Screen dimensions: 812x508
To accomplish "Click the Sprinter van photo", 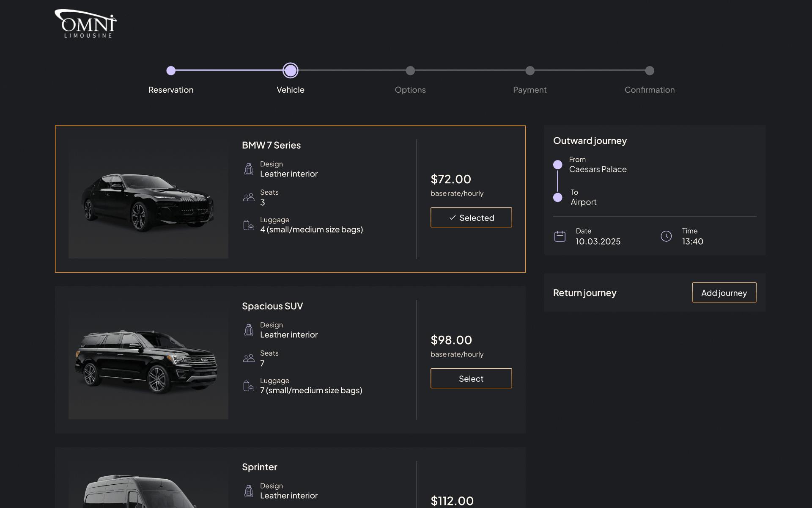I will pyautogui.click(x=148, y=485).
